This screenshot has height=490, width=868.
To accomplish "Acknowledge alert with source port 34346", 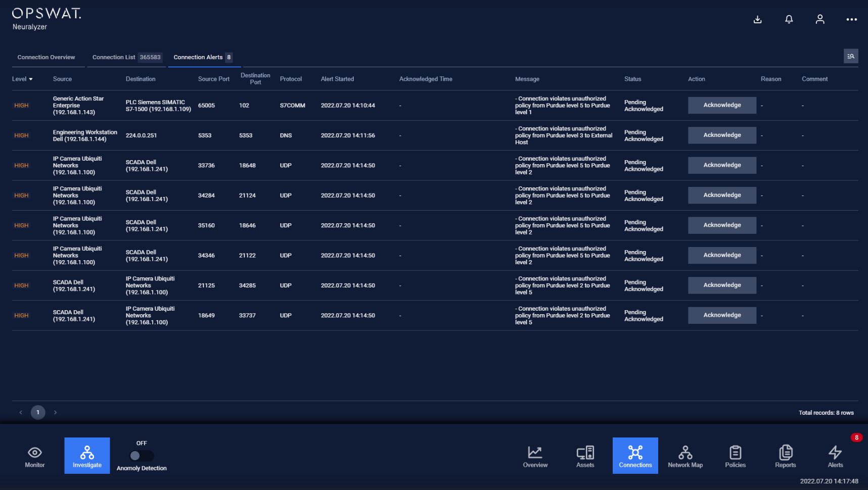I will click(x=722, y=255).
